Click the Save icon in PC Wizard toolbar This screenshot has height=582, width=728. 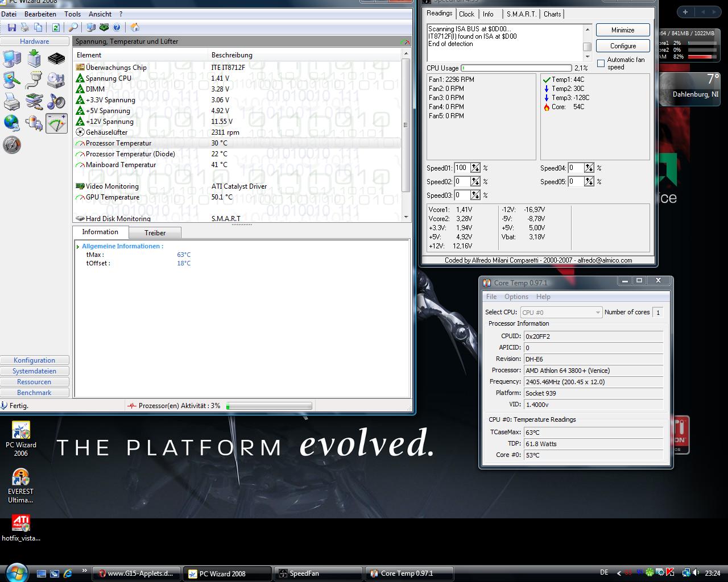pos(11,27)
